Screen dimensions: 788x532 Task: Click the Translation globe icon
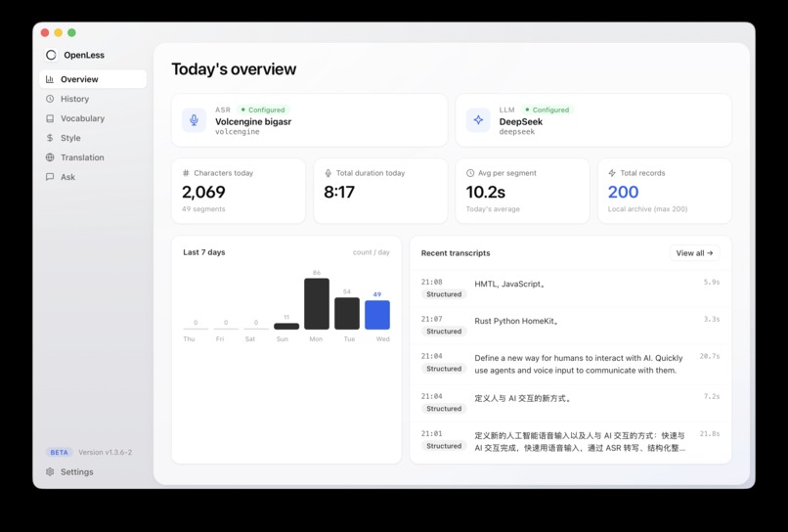tap(50, 157)
